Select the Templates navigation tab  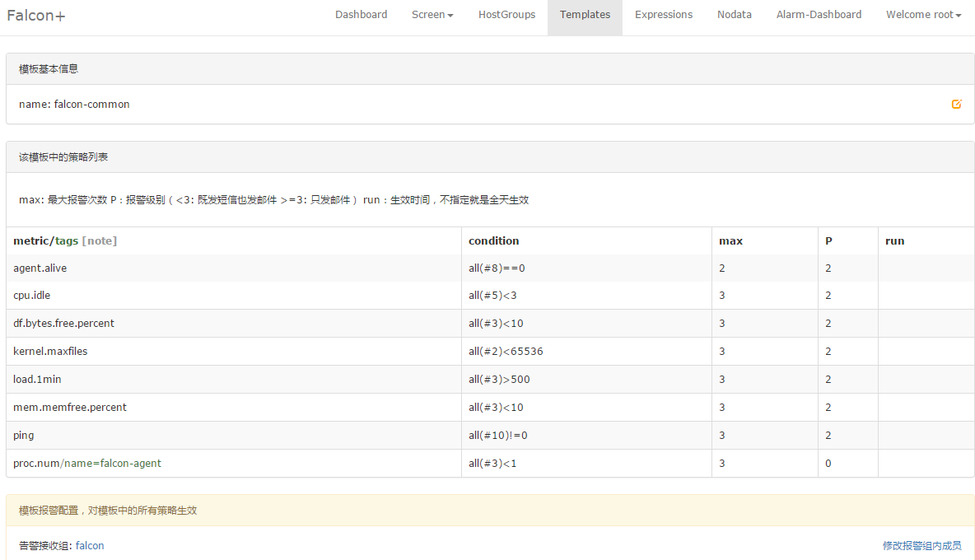click(585, 15)
